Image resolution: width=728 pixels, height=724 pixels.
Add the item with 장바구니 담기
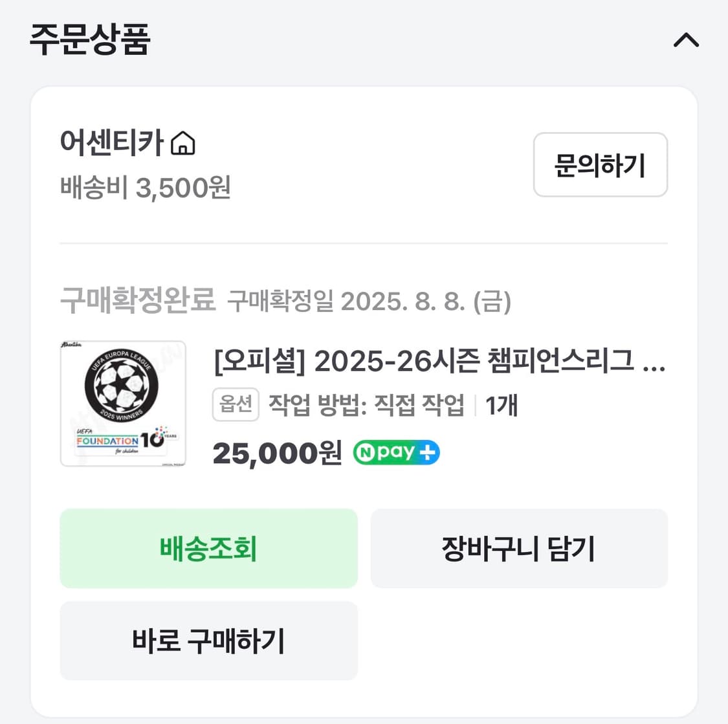click(x=518, y=549)
